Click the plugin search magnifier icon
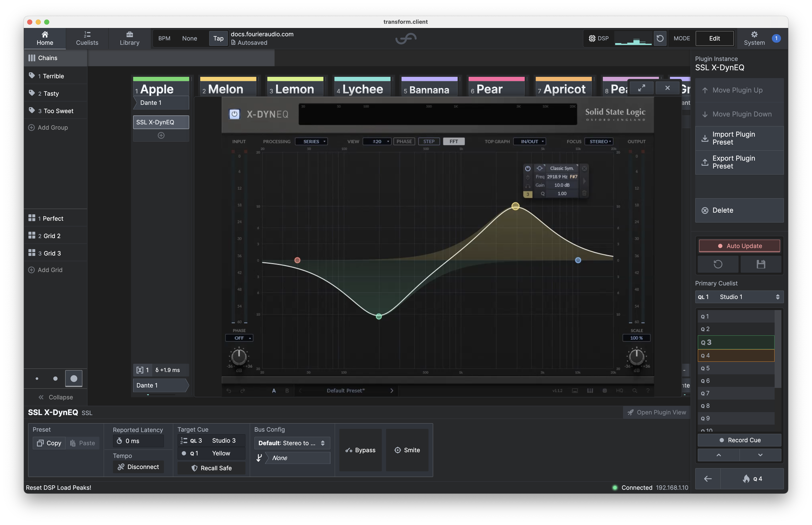Image resolution: width=812 pixels, height=525 pixels. (634, 391)
